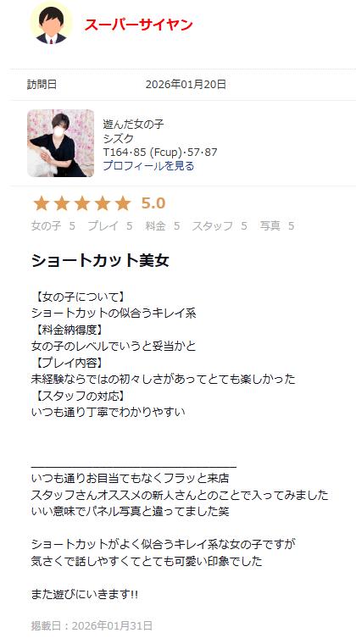356x644 pixels.
Task: Click the fourth rating star
Action: 103,203
